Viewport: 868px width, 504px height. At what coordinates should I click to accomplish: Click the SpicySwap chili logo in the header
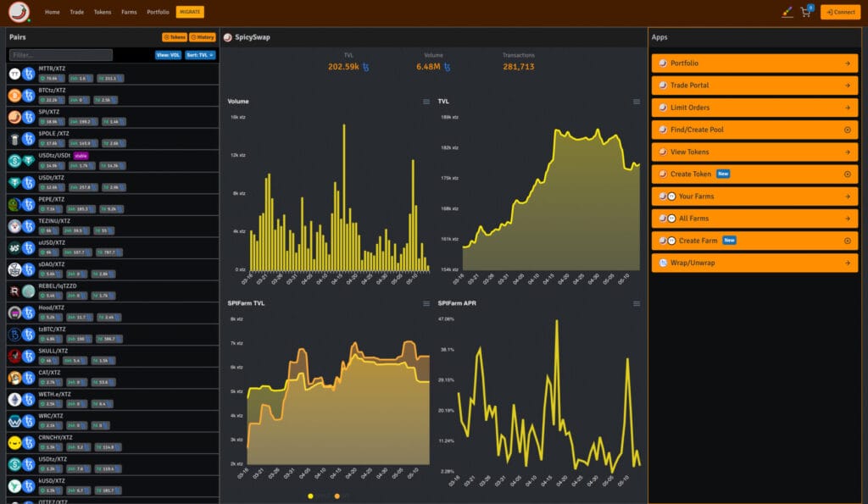tap(19, 12)
